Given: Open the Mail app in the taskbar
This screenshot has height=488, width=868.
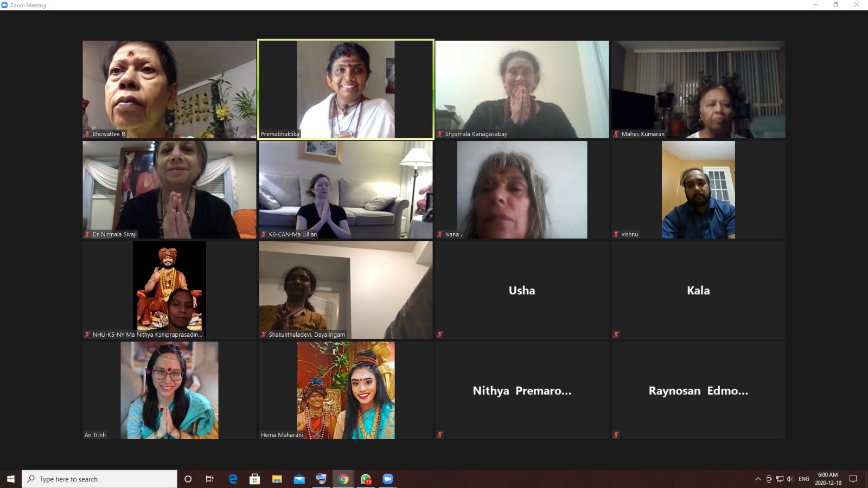Looking at the screenshot, I should click(x=299, y=479).
